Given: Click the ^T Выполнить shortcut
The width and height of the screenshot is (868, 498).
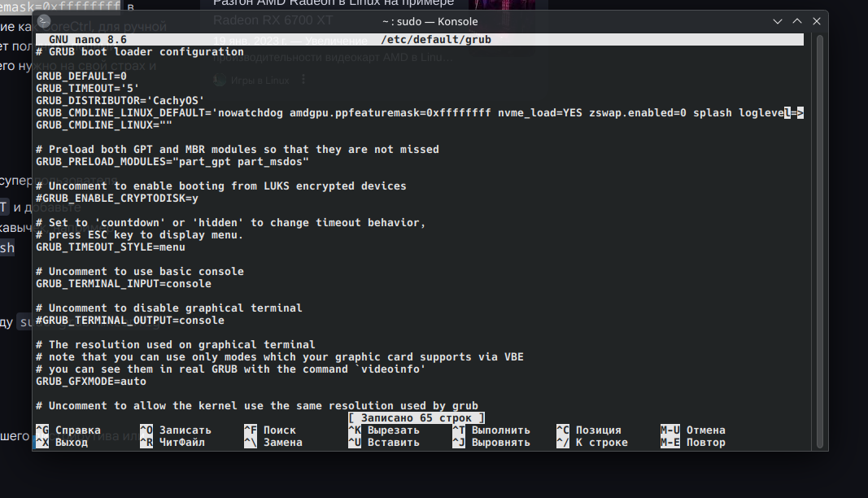Looking at the screenshot, I should click(491, 430).
